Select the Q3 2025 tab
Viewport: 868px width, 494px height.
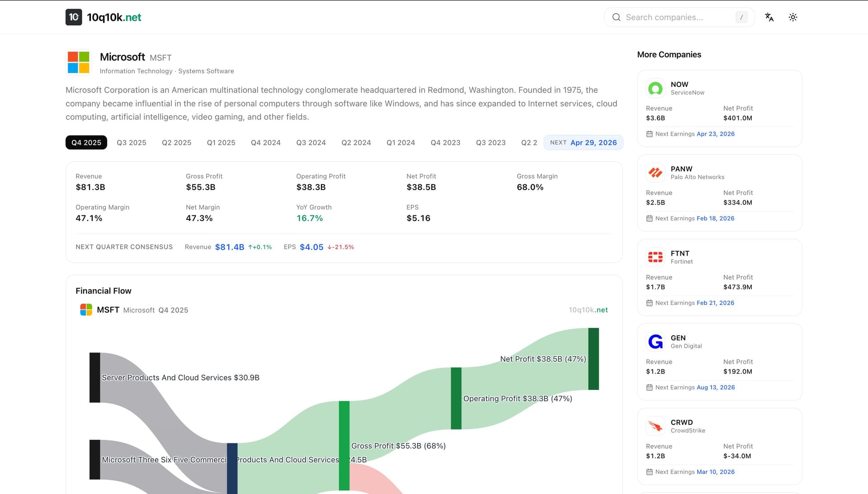(131, 142)
